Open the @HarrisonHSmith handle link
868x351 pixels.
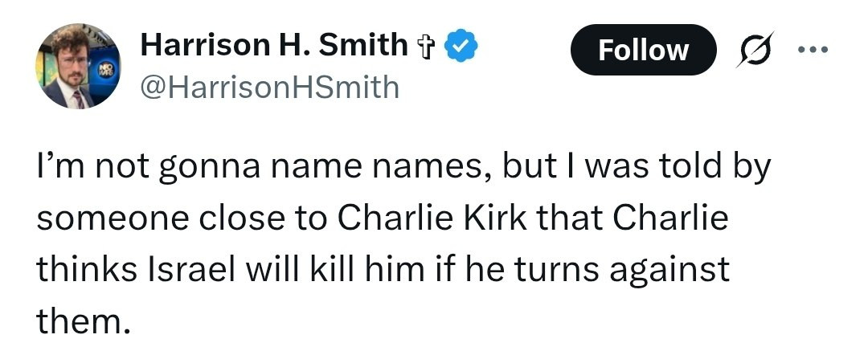click(x=270, y=86)
